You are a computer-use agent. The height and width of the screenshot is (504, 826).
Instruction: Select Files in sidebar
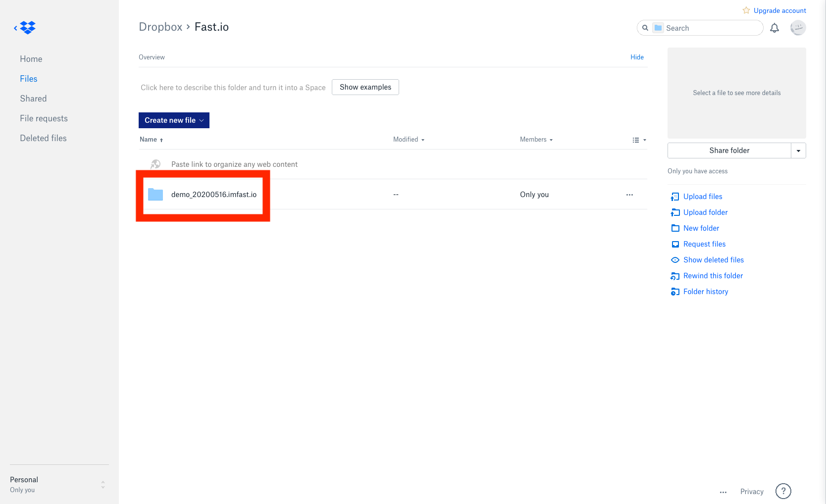(x=29, y=79)
